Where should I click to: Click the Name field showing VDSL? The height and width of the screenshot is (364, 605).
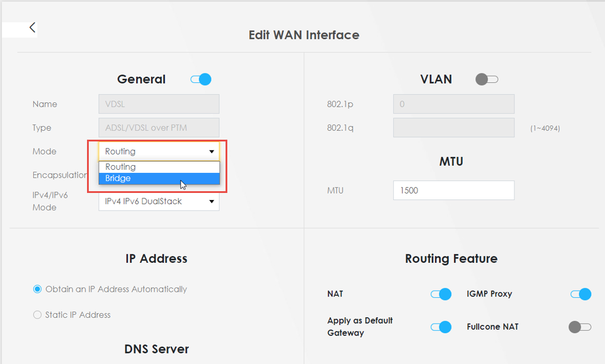pyautogui.click(x=159, y=104)
